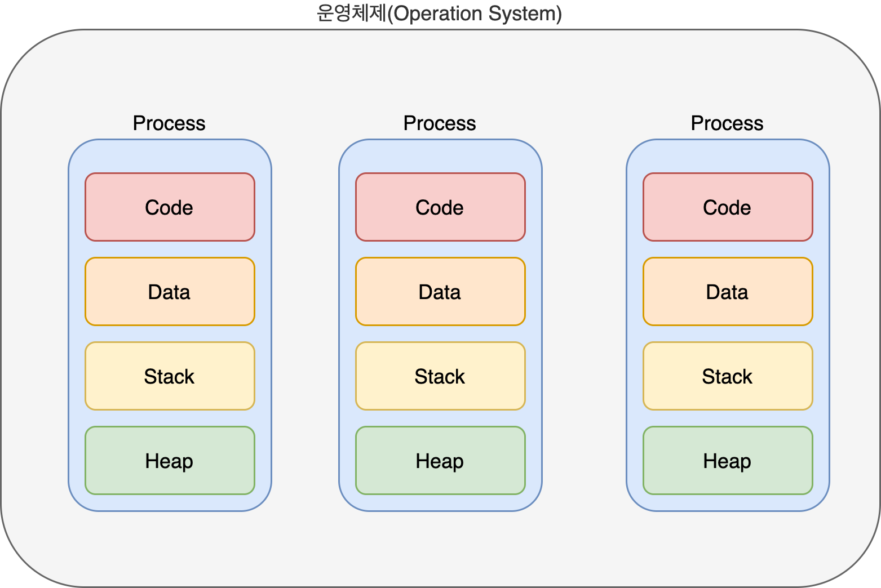Screen dimensions: 881x588
Task: Select the Data block in the right process
Action: point(728,292)
